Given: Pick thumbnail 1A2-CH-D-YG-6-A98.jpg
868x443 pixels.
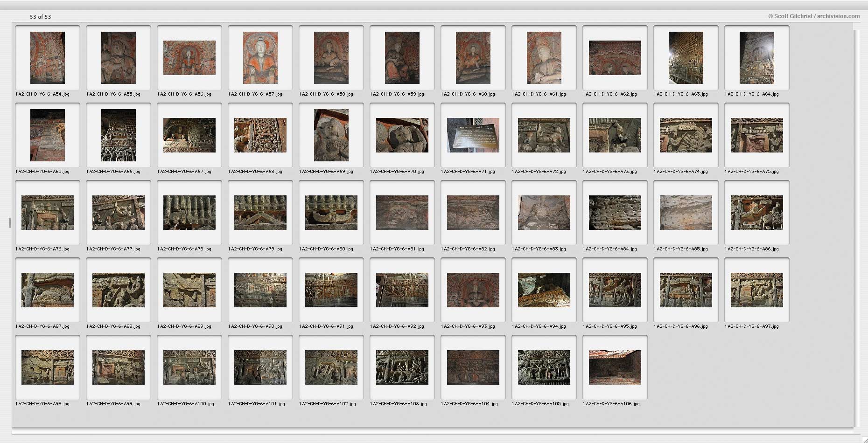Looking at the screenshot, I should (48, 367).
